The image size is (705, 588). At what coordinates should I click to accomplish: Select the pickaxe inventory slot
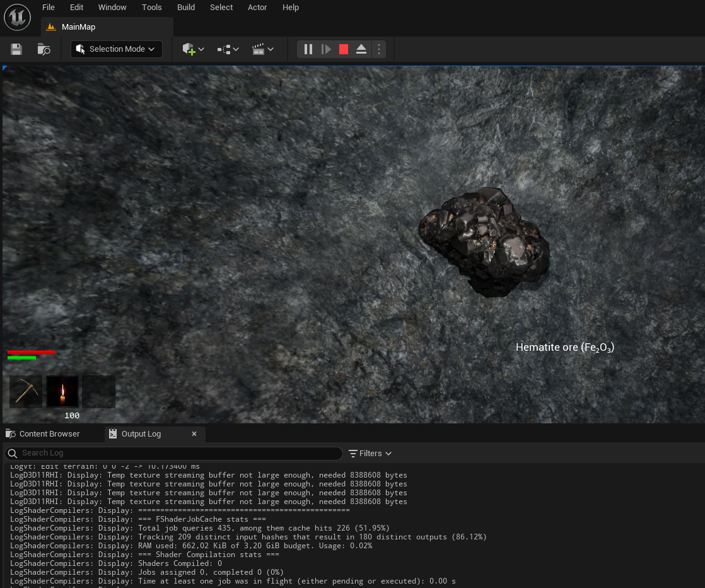[26, 392]
